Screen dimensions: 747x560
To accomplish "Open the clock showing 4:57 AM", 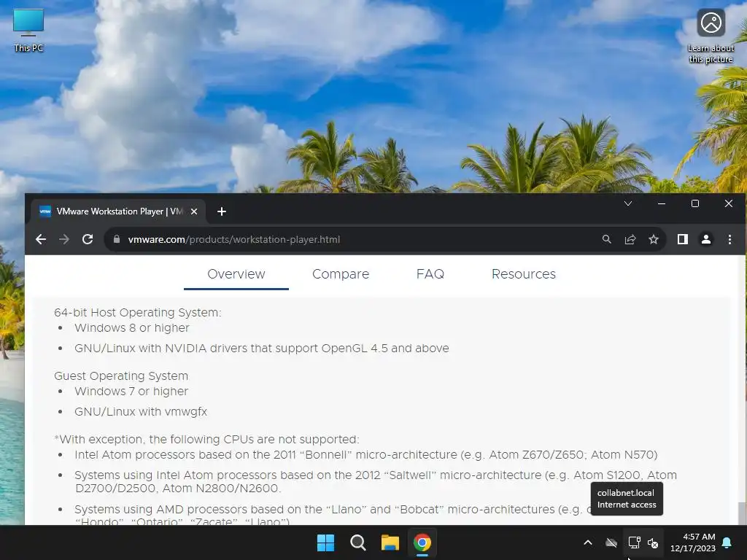I will click(x=693, y=542).
